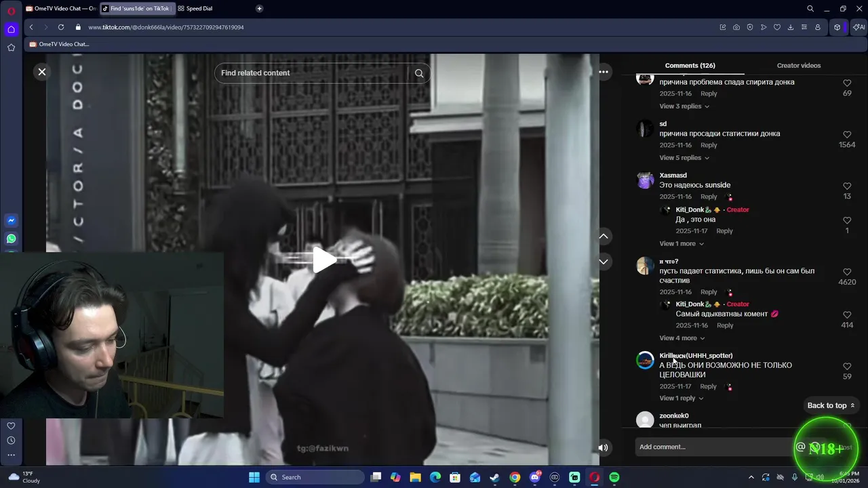The image size is (868, 488).
Task: Open Easy Setup sliders icon
Action: coord(804,27)
